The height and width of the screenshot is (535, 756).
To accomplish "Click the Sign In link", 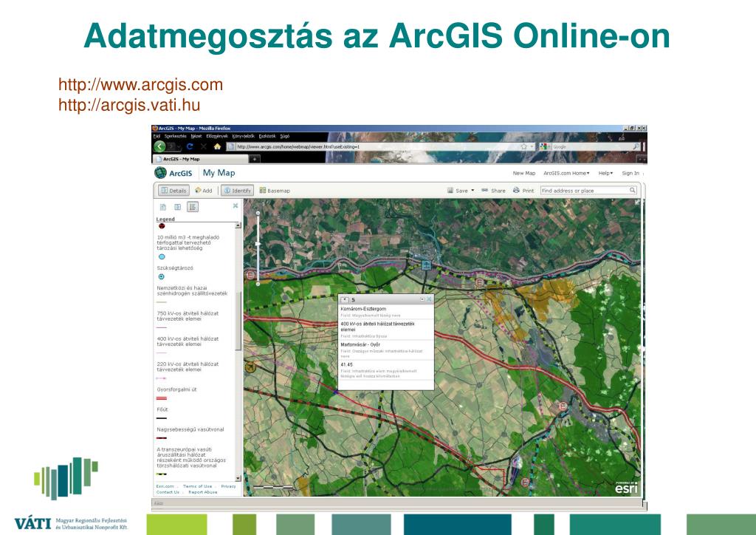I will 630,173.
